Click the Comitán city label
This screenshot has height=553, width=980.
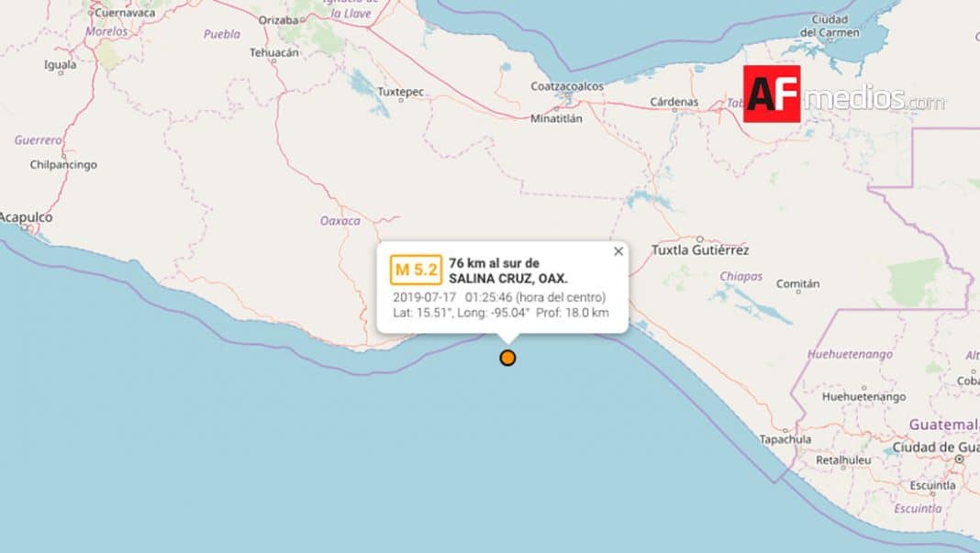point(797,283)
